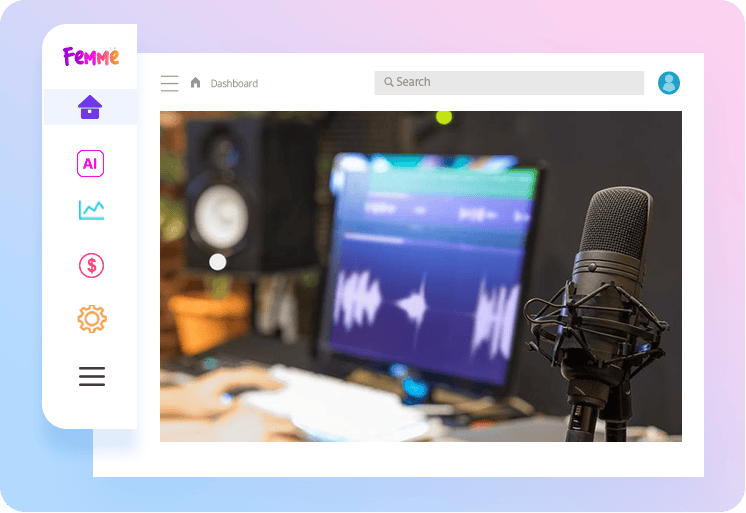
Task: Expand the sidebar hamburger menu at bottom
Action: coord(92,376)
